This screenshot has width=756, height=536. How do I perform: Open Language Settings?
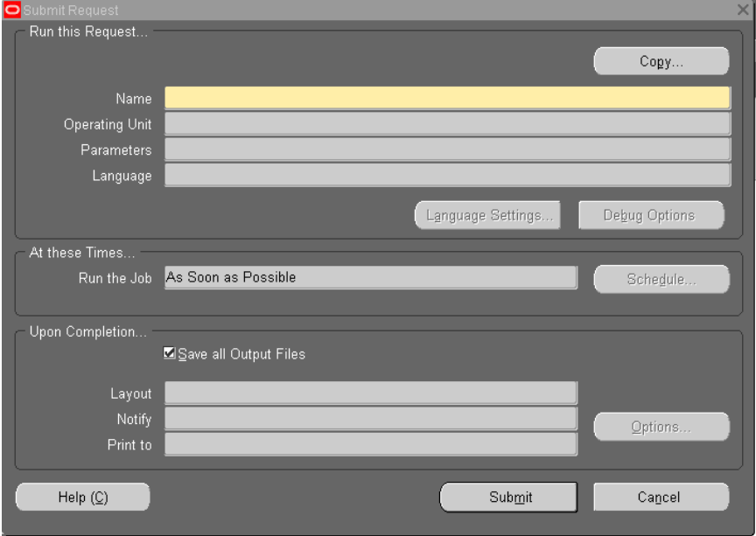pyautogui.click(x=487, y=215)
